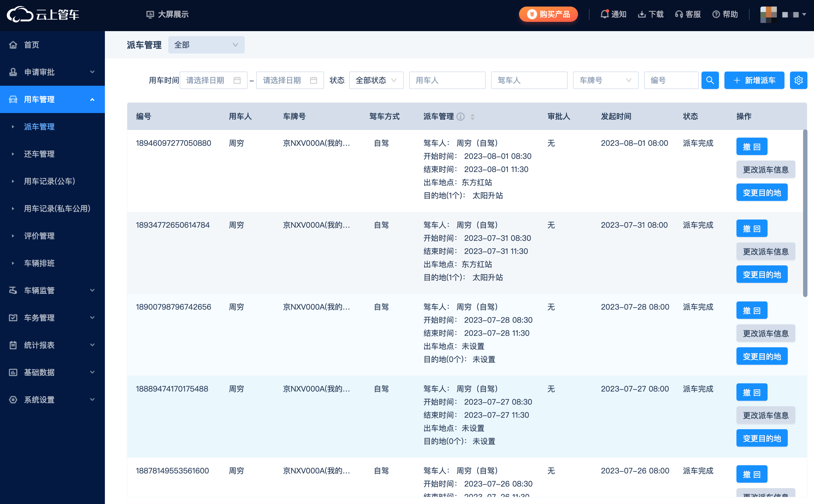Open the gear column settings button

click(x=799, y=80)
